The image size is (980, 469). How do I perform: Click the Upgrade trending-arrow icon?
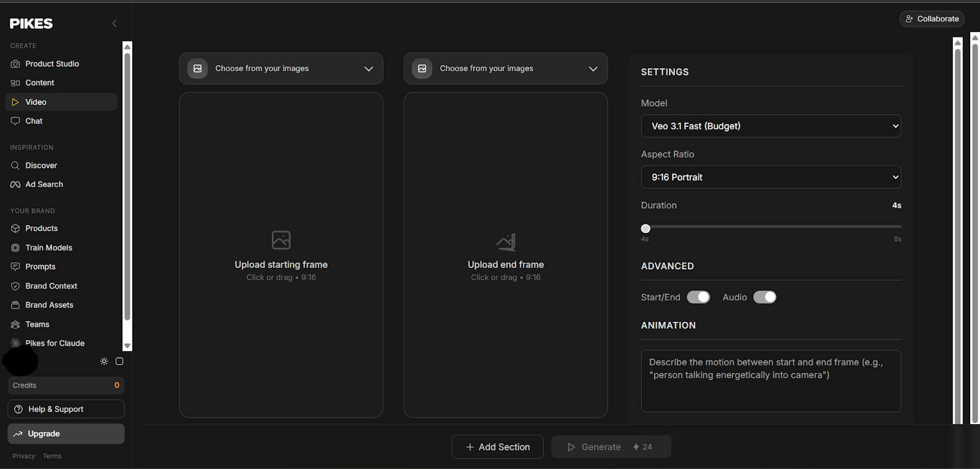click(x=18, y=433)
